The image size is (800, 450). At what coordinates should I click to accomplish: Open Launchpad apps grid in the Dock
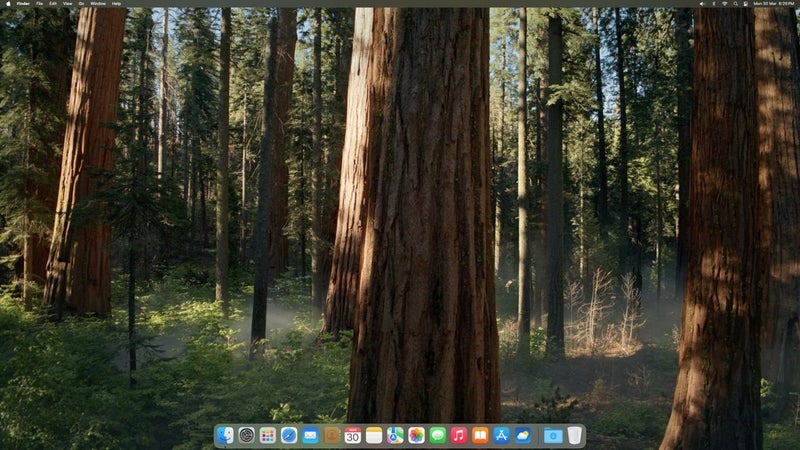click(267, 435)
